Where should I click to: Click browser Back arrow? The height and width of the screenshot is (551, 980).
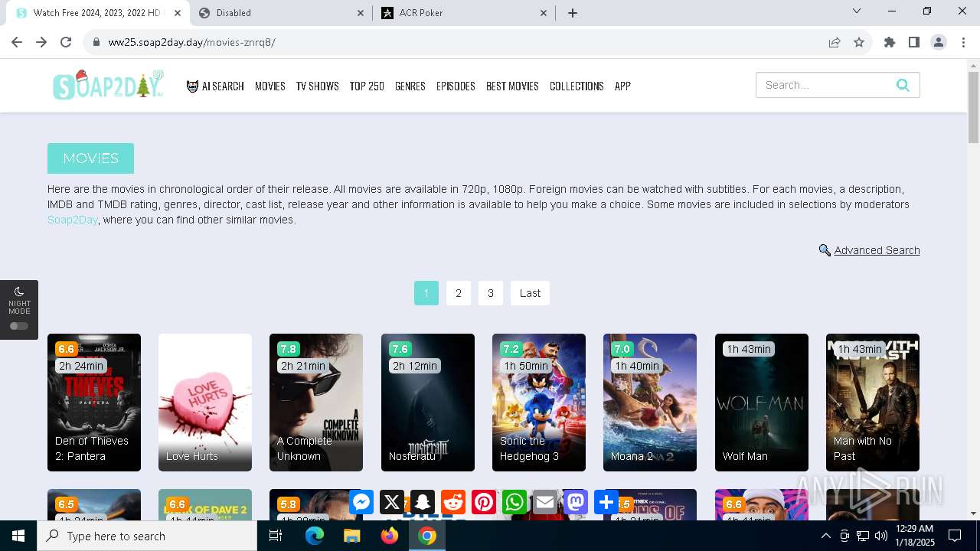17,42
